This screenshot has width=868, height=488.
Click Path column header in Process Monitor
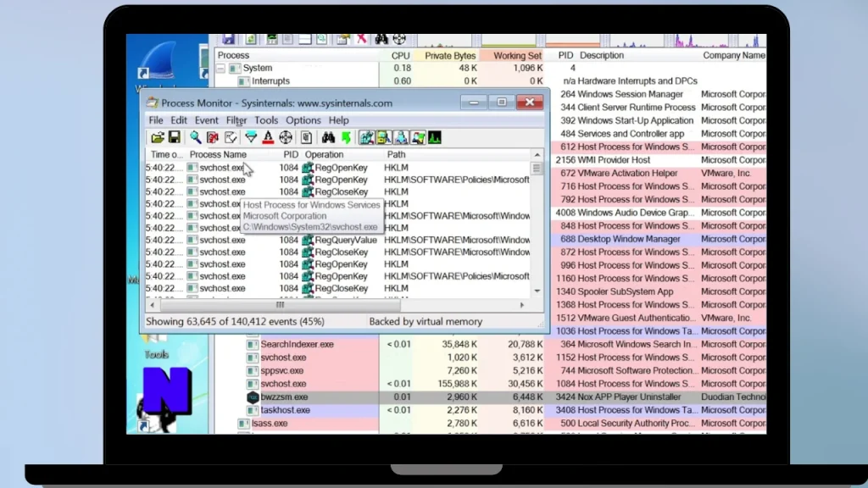397,154
